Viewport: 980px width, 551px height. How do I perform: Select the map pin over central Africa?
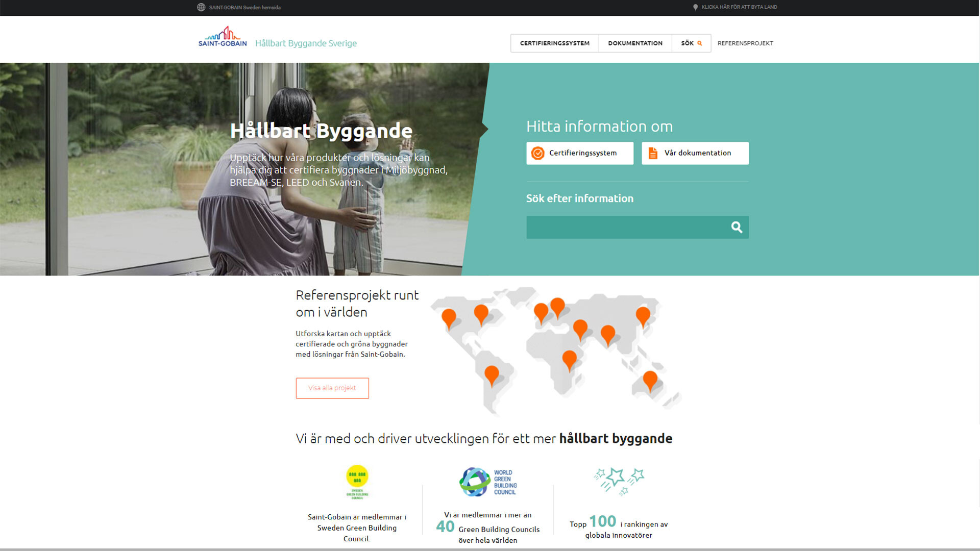pos(569,360)
